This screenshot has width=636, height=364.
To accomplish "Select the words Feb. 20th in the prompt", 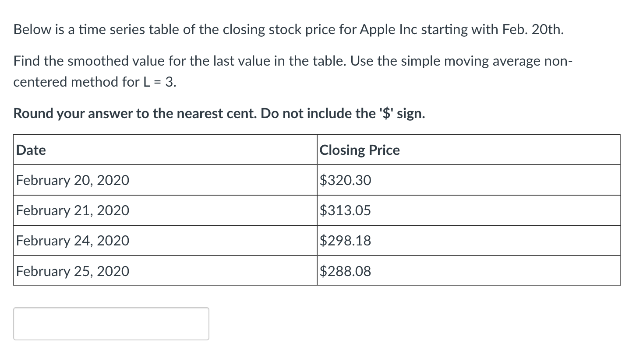I will (x=531, y=29).
